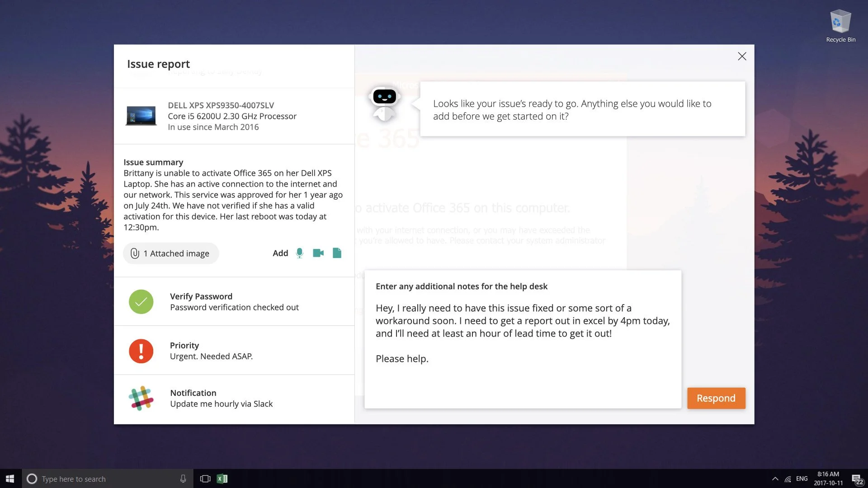Add a document file attachment
The width and height of the screenshot is (868, 488).
point(337,253)
